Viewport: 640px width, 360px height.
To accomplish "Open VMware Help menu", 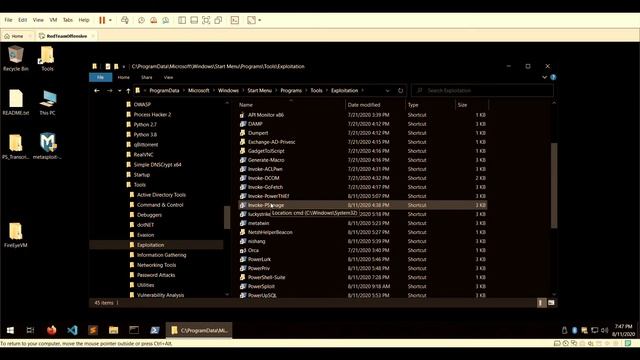I will (x=84, y=20).
